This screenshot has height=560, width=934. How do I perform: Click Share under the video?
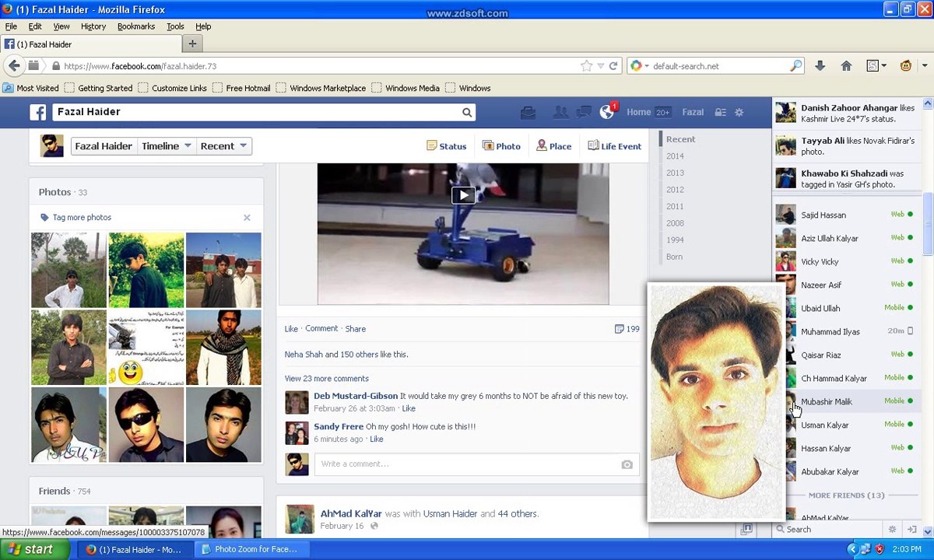tap(356, 329)
